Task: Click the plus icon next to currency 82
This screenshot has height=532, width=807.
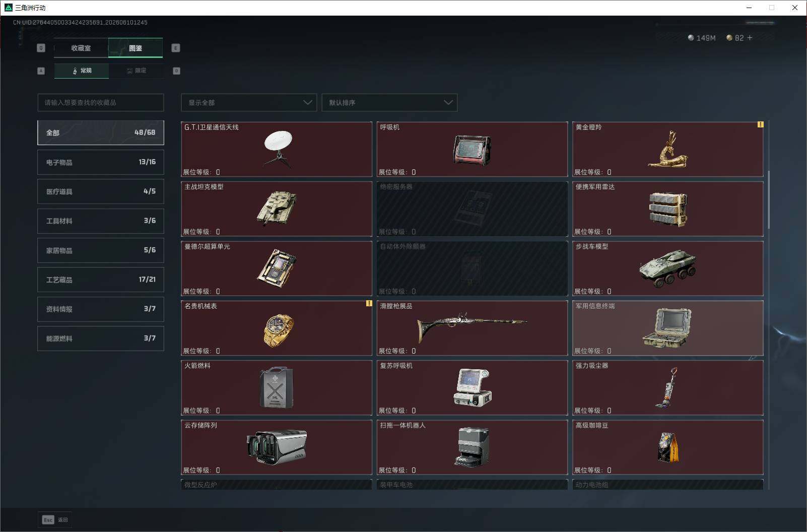Action: click(750, 38)
